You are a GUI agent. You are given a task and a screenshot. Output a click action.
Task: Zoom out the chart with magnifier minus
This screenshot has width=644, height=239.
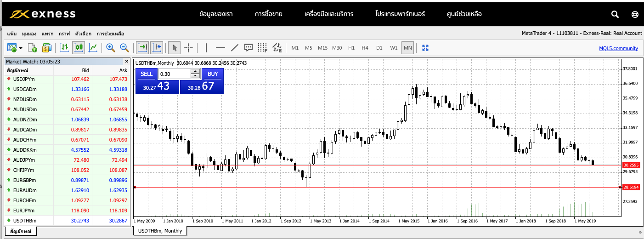124,47
